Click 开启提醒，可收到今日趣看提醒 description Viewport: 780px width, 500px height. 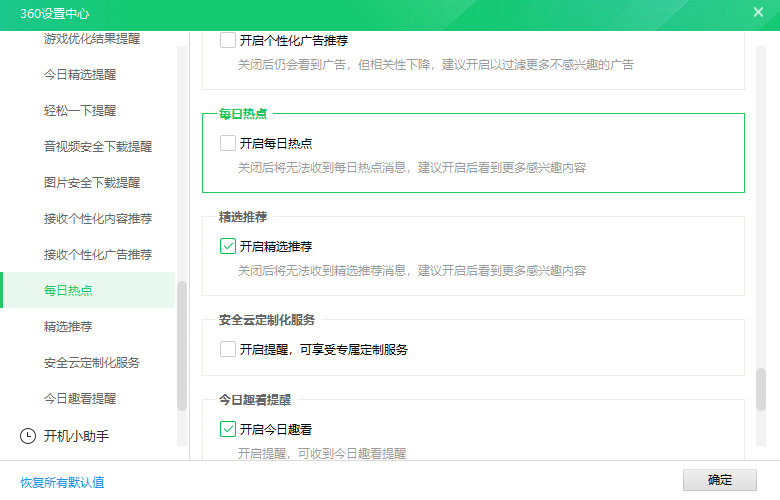[322, 454]
